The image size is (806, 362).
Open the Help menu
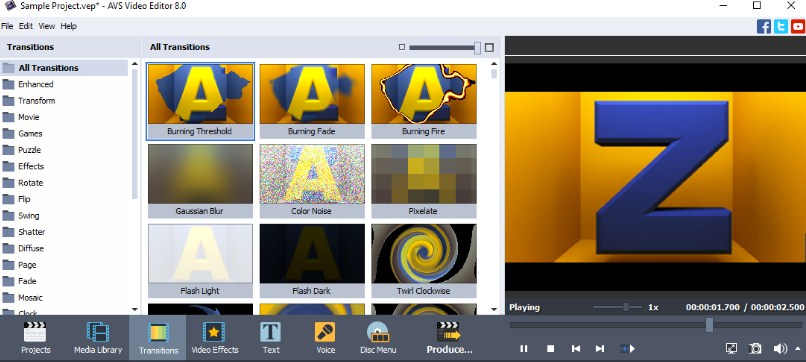68,26
